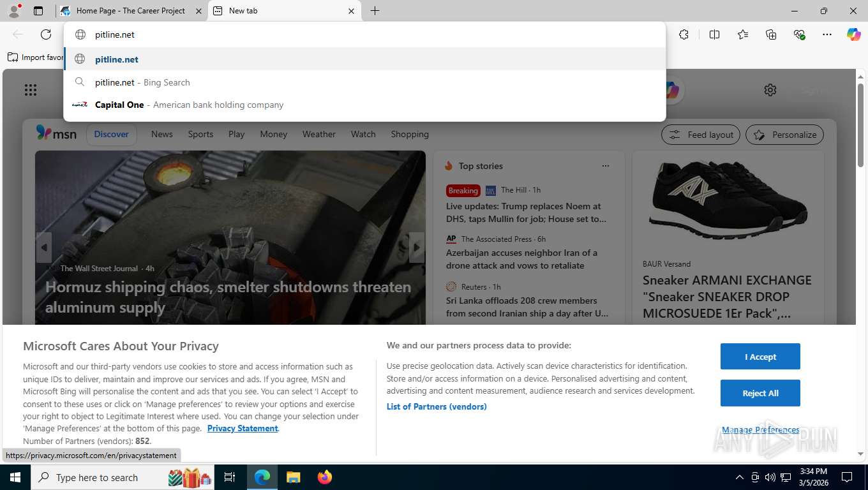This screenshot has height=490, width=868.
Task: Open the Shopping section
Action: (x=410, y=134)
